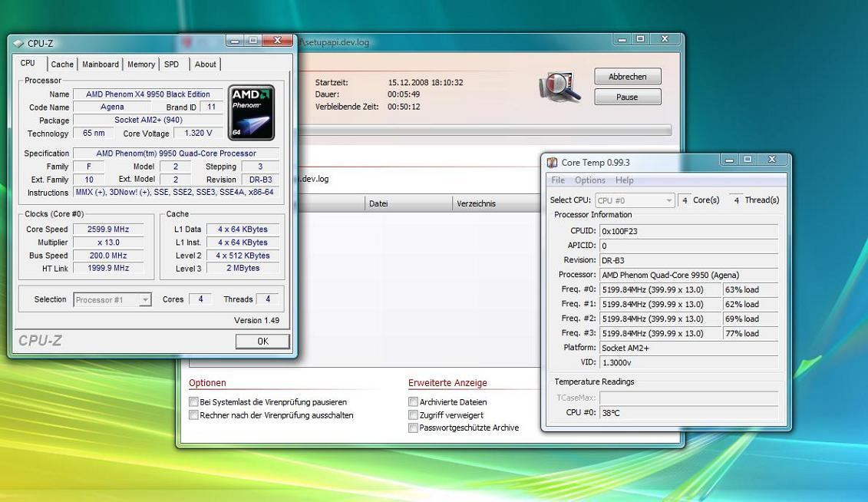
Task: Click the VID value 1.3000v
Action: (688, 362)
